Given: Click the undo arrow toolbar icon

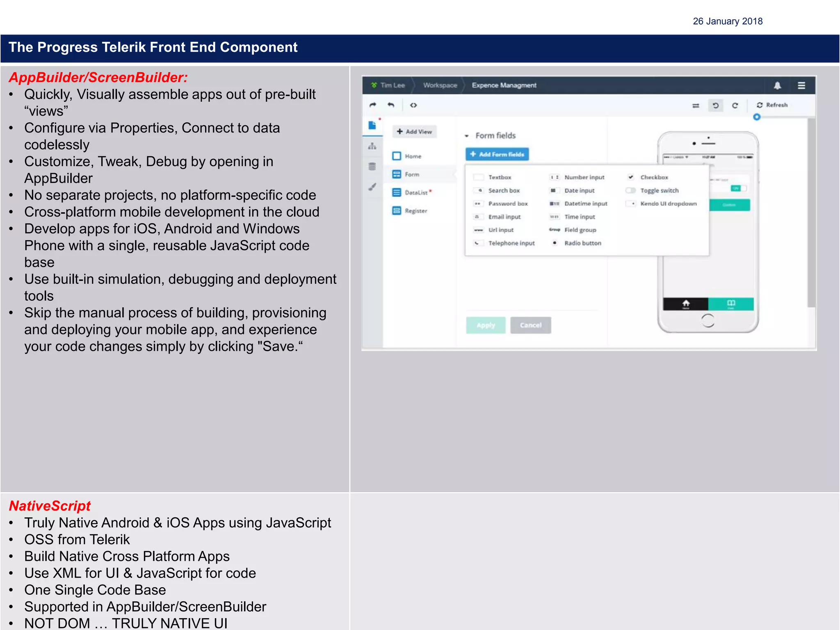Looking at the screenshot, I should tap(391, 105).
